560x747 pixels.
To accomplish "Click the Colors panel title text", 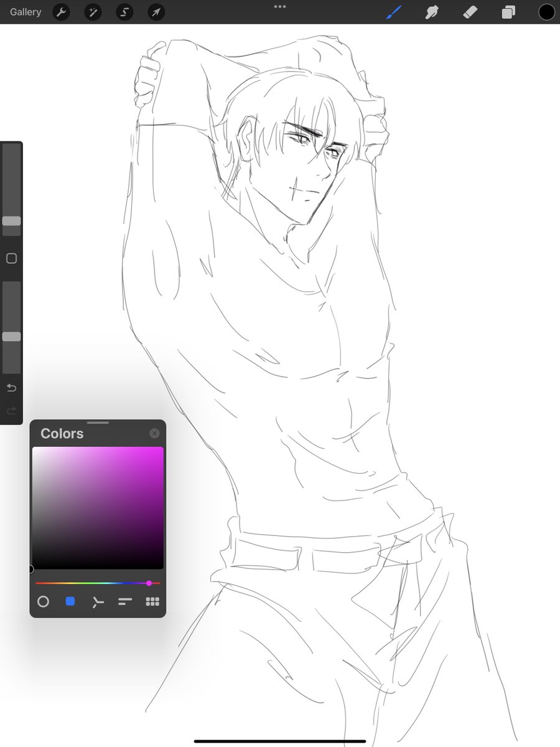I will [x=62, y=433].
